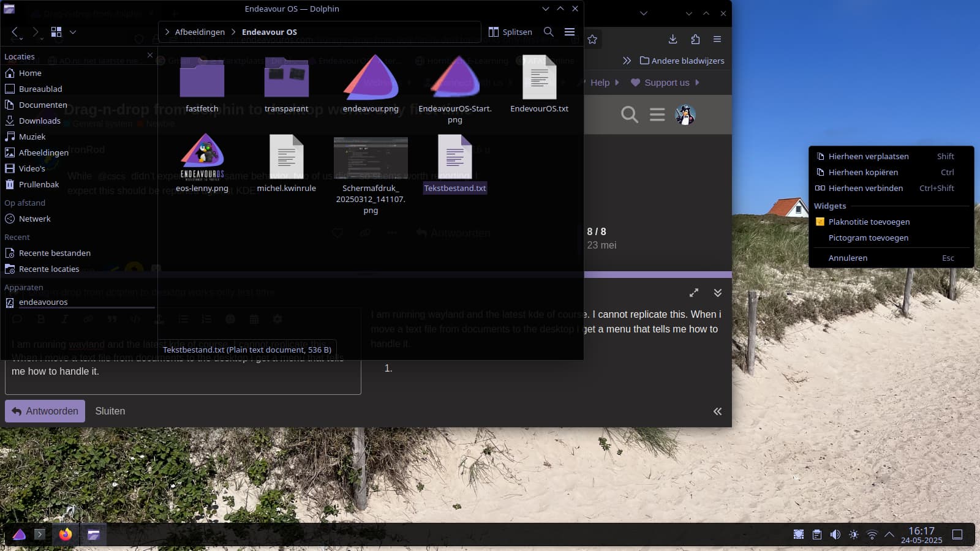Open Firefox extensions puzzle icon

tap(695, 39)
